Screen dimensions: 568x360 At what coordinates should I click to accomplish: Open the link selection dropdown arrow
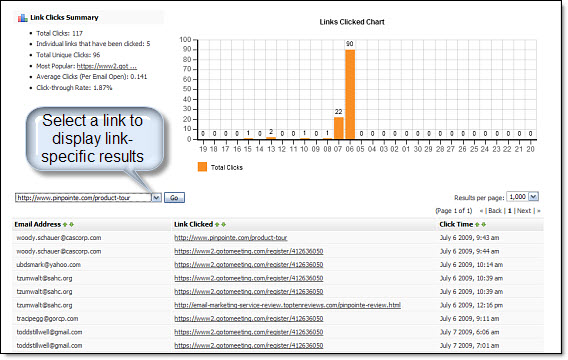[x=156, y=198]
